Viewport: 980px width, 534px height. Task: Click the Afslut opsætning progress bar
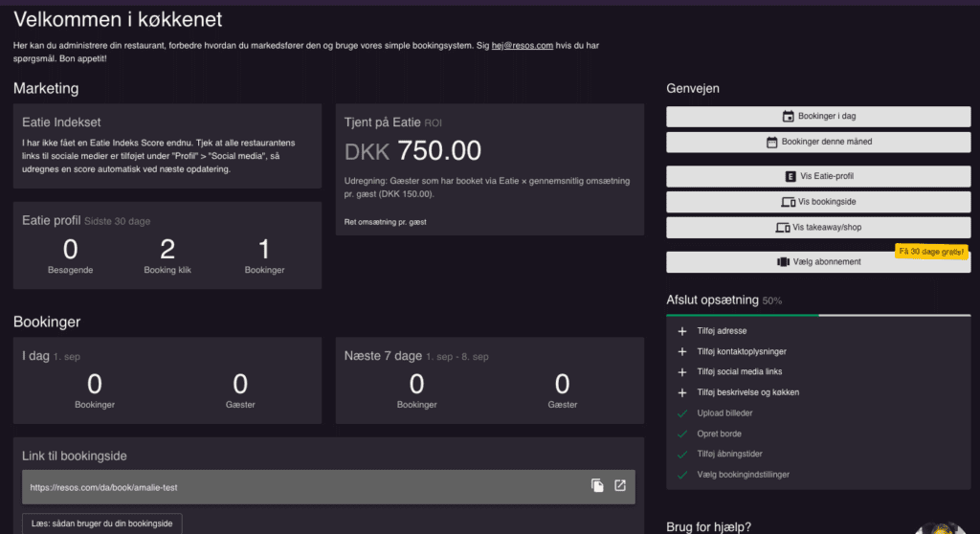(818, 315)
